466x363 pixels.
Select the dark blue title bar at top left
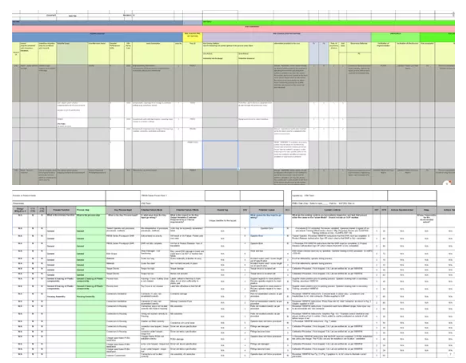(97, 23)
